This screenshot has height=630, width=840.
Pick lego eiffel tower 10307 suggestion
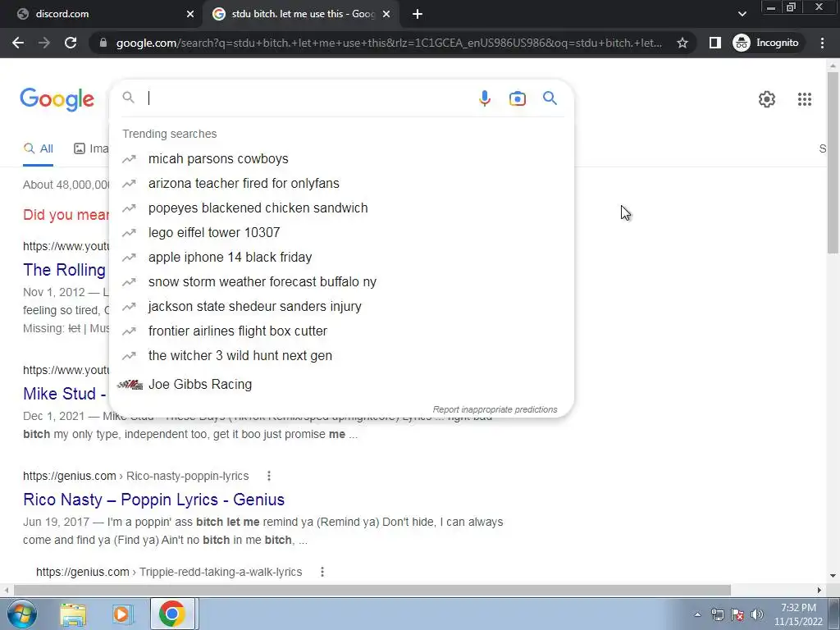341,233
